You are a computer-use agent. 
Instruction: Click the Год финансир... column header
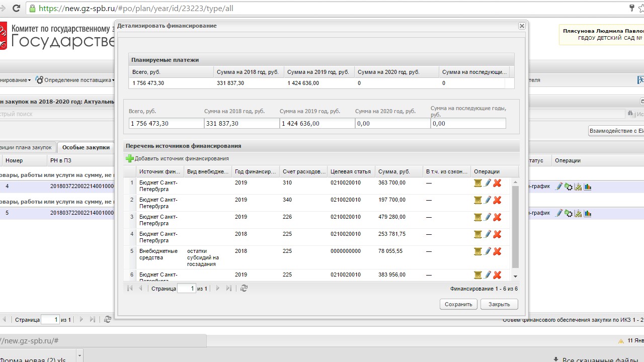(x=255, y=171)
